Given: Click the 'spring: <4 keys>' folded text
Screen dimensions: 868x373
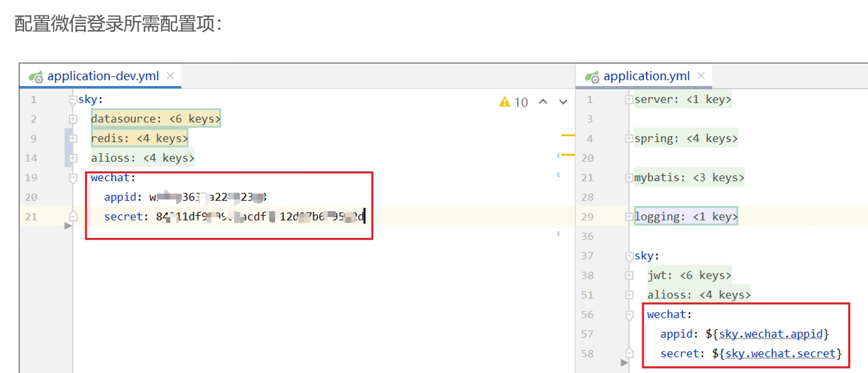Looking at the screenshot, I should pyautogui.click(x=686, y=138).
